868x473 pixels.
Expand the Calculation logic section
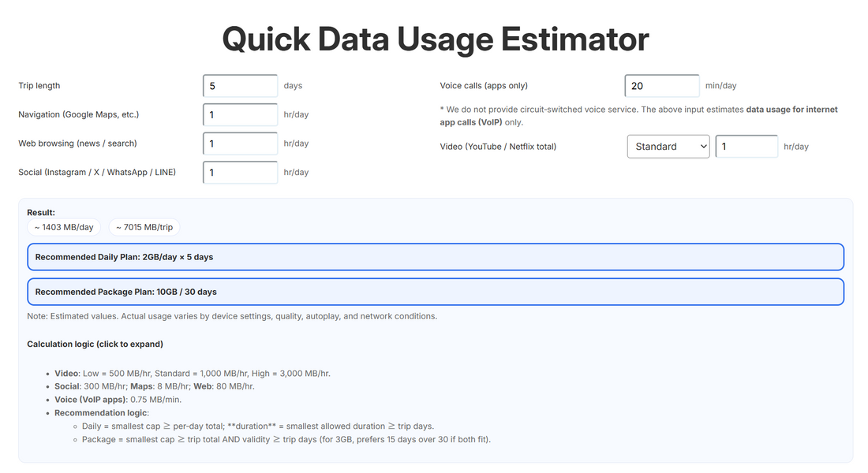click(96, 344)
